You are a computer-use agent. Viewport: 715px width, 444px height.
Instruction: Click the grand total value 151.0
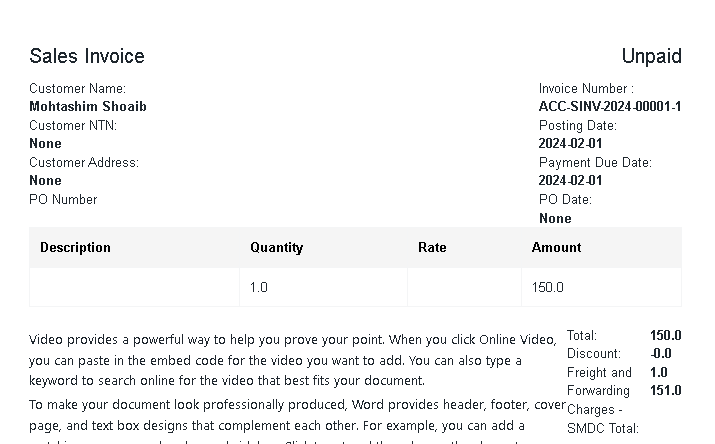coord(665,390)
